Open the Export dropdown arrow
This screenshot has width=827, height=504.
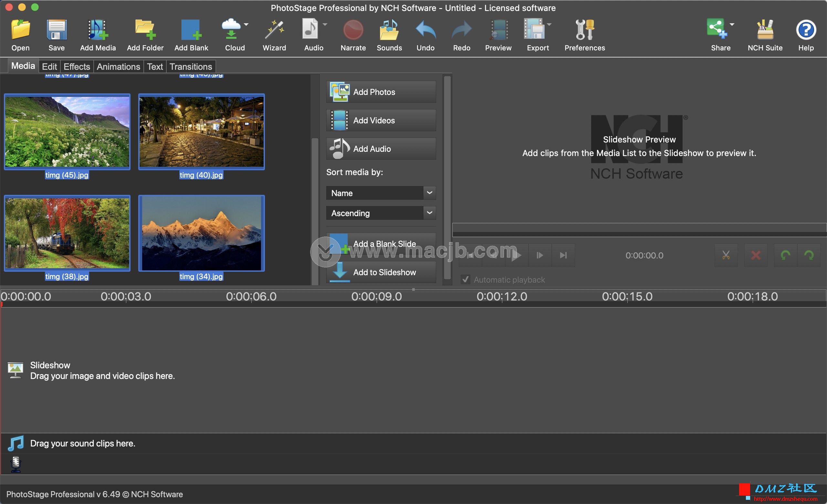click(x=549, y=25)
